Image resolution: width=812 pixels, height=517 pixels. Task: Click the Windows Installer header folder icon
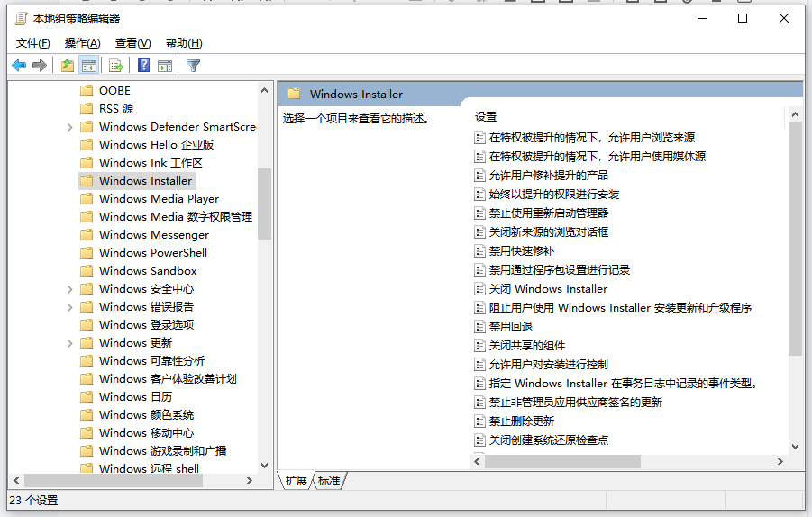coord(294,94)
